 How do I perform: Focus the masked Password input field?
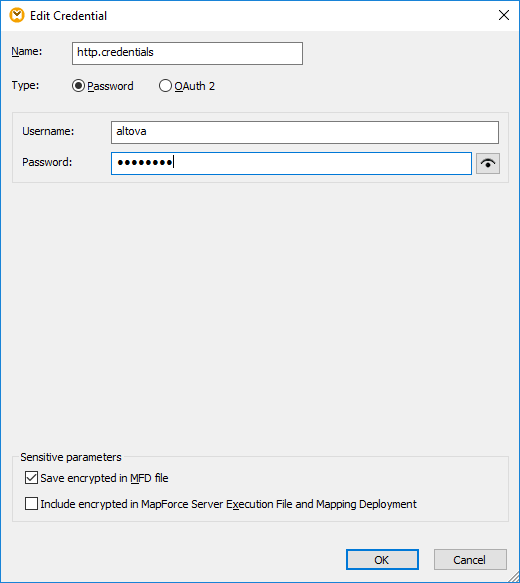click(291, 163)
